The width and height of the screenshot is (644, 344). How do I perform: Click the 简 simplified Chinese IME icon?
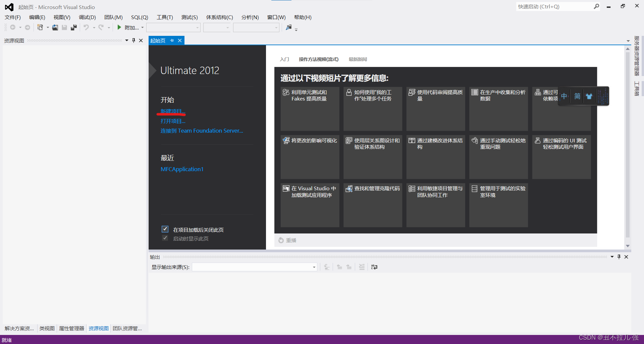(x=577, y=96)
